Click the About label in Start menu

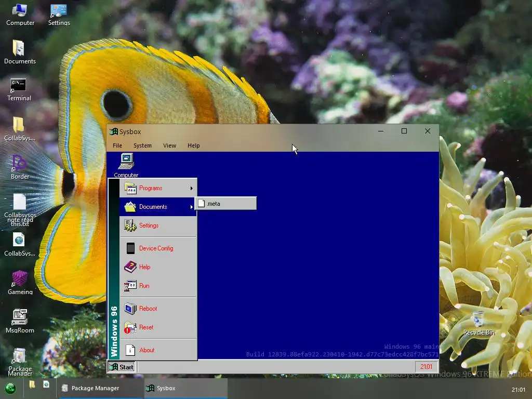[147, 350]
